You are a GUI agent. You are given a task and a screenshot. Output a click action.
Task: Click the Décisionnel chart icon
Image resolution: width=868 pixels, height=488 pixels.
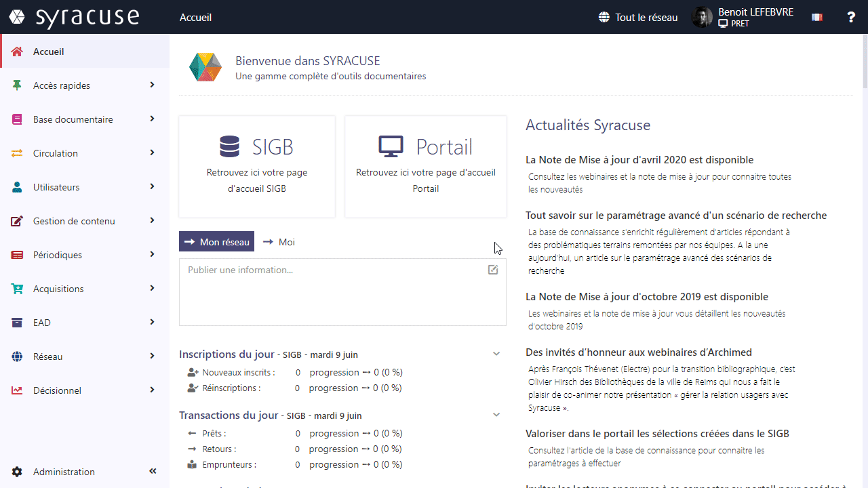[x=18, y=390]
